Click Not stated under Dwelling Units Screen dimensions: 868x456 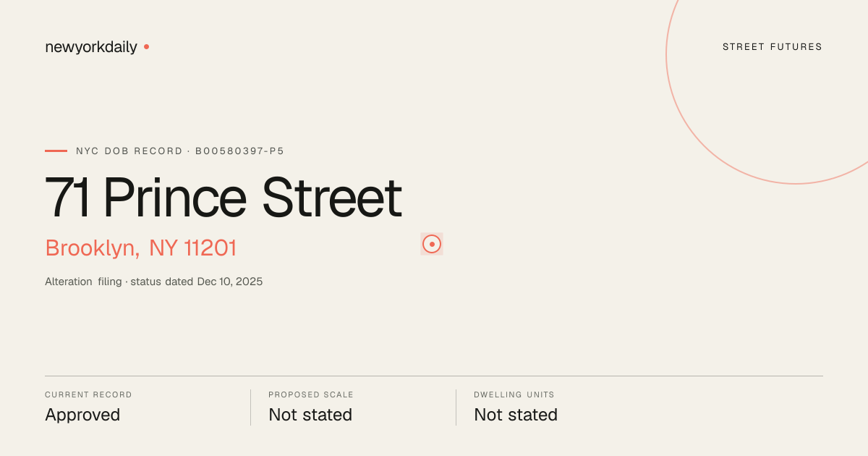coord(516,415)
